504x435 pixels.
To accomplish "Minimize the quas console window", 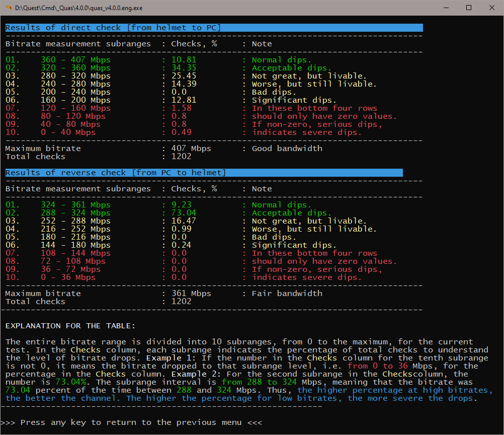I will (x=446, y=8).
